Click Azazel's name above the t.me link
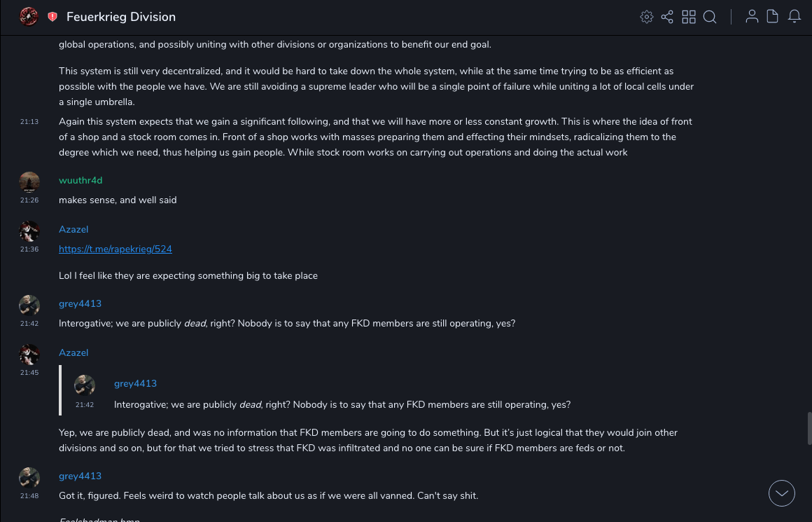The image size is (812, 522). pyautogui.click(x=73, y=229)
